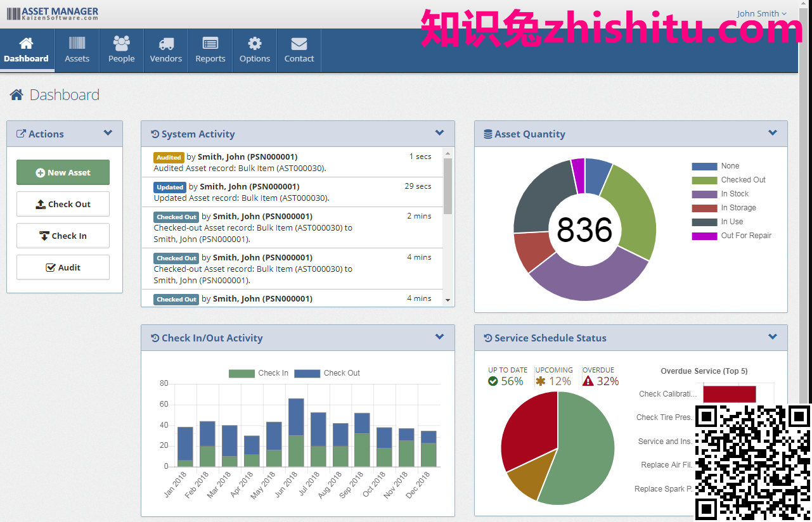
Task: Open the Options tab
Action: click(255, 50)
